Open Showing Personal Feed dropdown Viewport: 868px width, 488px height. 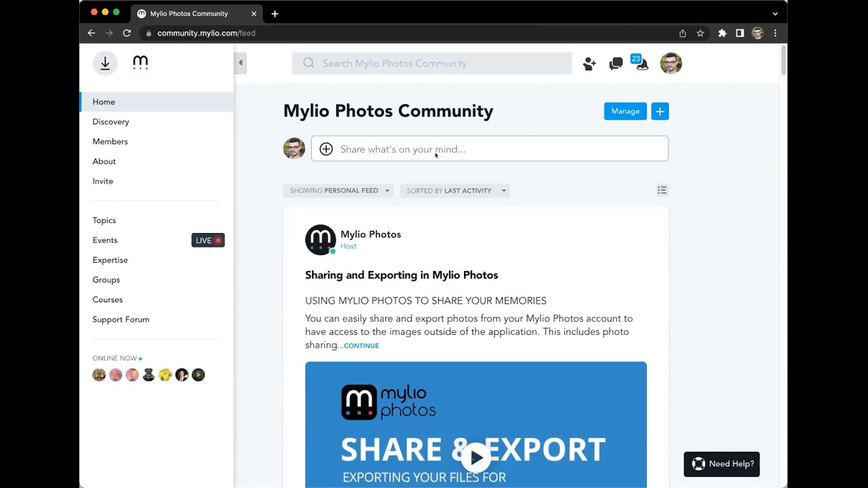click(338, 190)
